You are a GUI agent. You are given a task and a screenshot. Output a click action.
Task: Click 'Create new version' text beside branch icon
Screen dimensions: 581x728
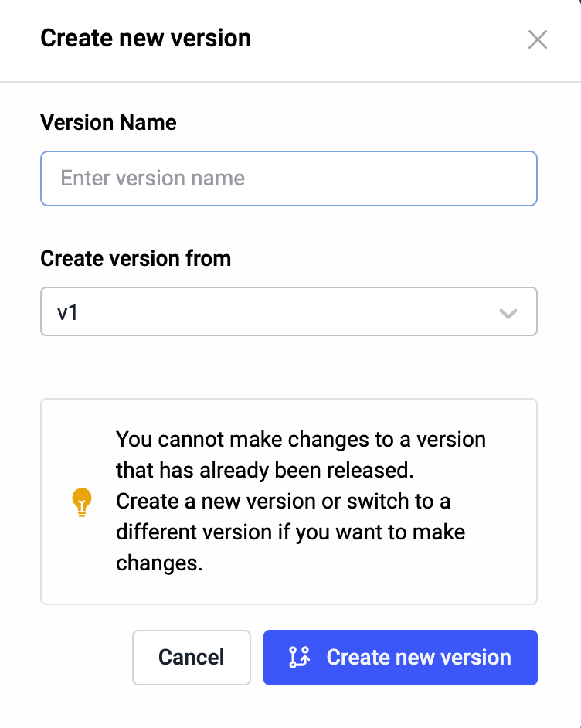click(419, 658)
